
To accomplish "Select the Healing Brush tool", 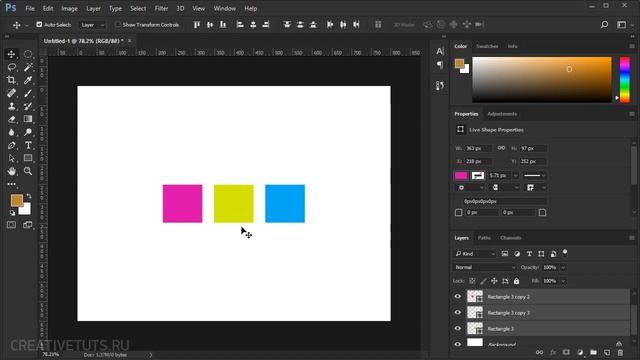I will click(11, 93).
